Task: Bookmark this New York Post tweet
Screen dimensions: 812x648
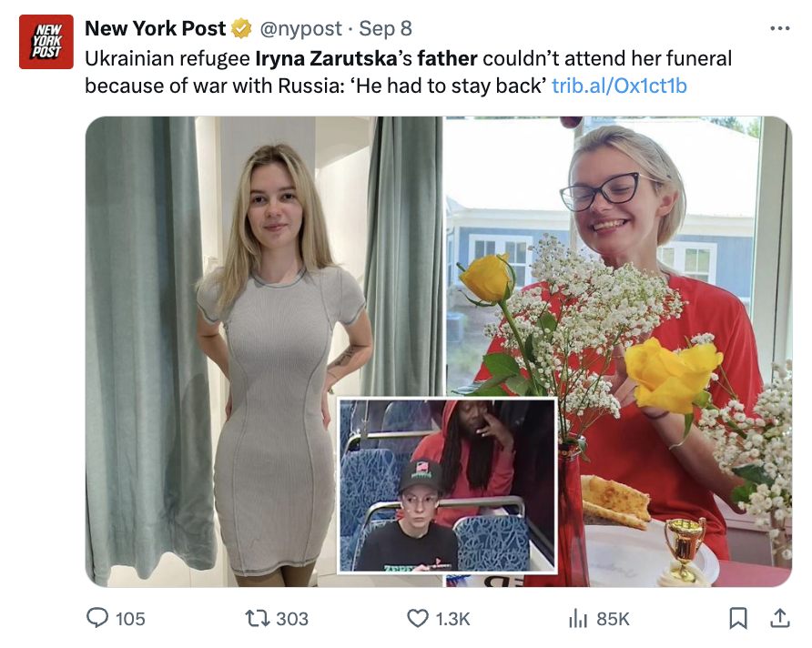Action: click(x=738, y=619)
